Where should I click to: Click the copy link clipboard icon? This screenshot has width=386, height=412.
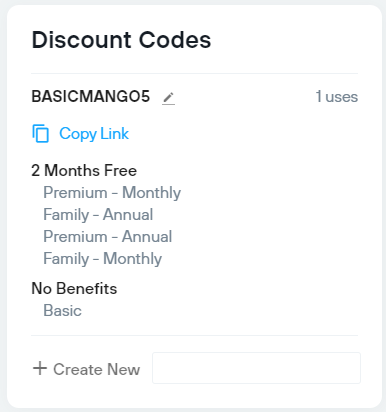(x=41, y=133)
